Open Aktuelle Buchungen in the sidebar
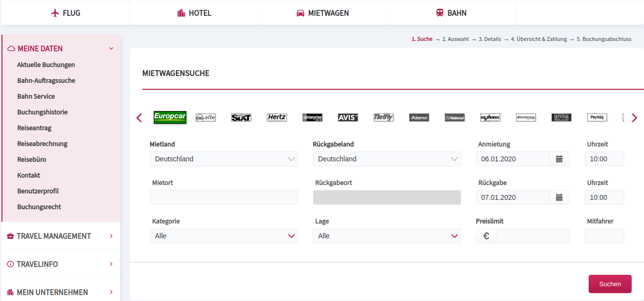The height and width of the screenshot is (301, 644). (46, 65)
